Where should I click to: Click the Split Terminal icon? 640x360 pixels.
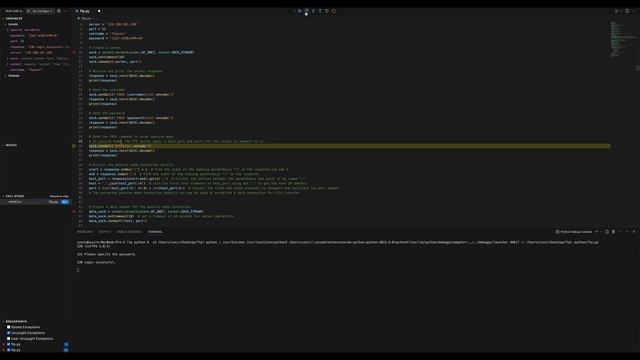point(607,231)
